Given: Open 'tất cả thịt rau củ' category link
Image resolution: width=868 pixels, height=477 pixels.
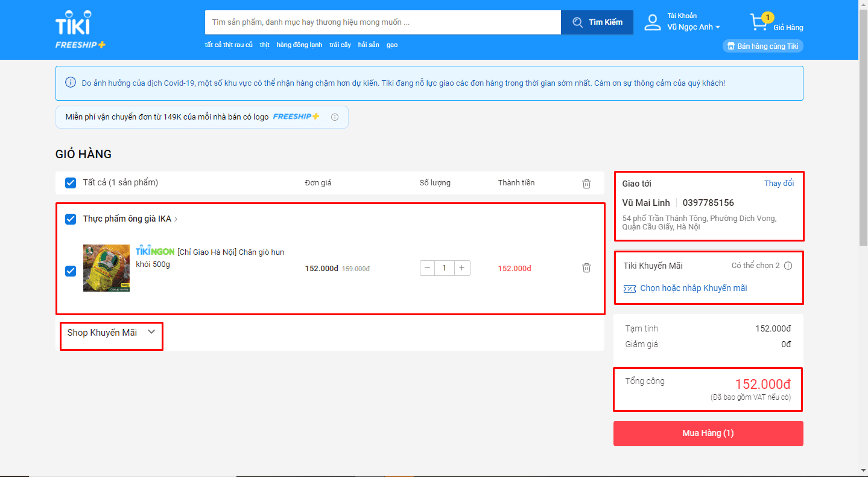Looking at the screenshot, I should coord(229,45).
